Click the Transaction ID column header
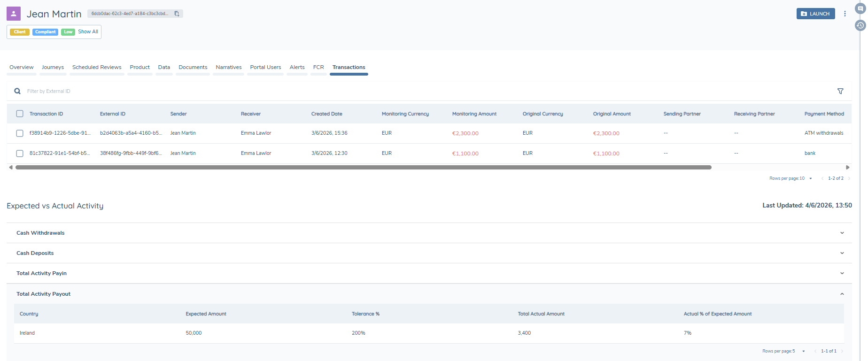 click(x=46, y=114)
